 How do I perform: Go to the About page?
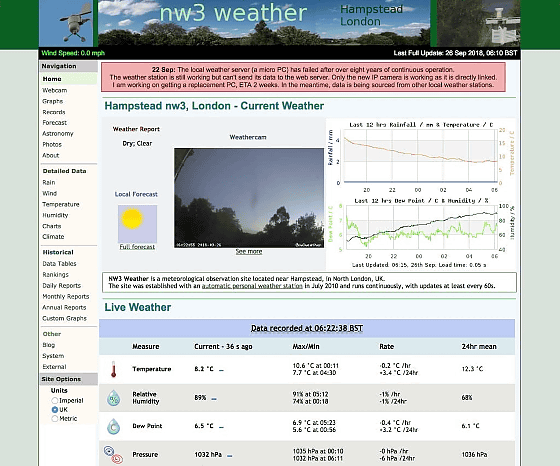pyautogui.click(x=51, y=155)
